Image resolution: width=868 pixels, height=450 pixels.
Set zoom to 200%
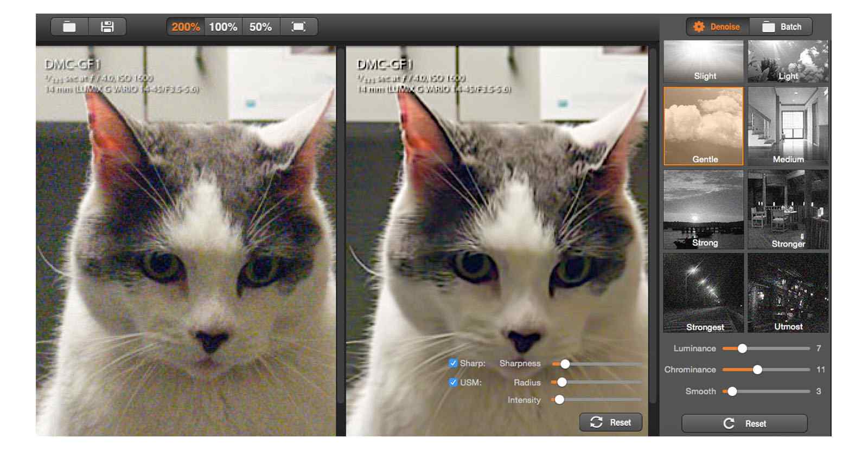(186, 27)
